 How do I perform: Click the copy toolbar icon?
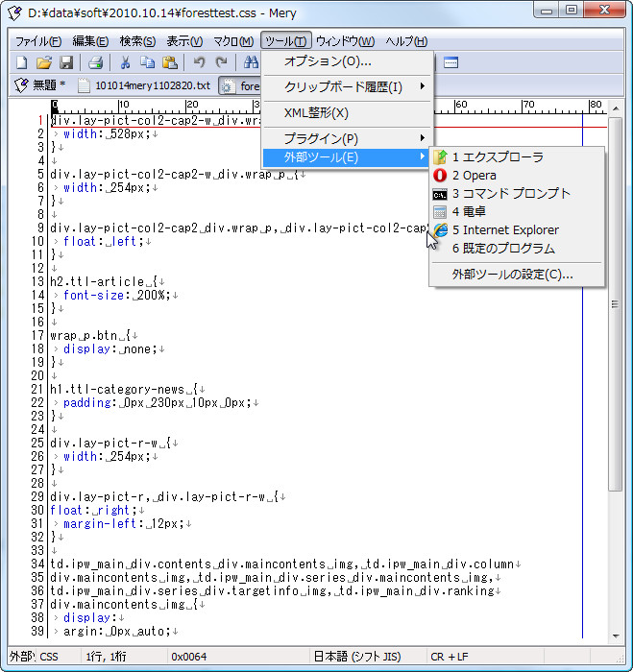click(x=148, y=62)
